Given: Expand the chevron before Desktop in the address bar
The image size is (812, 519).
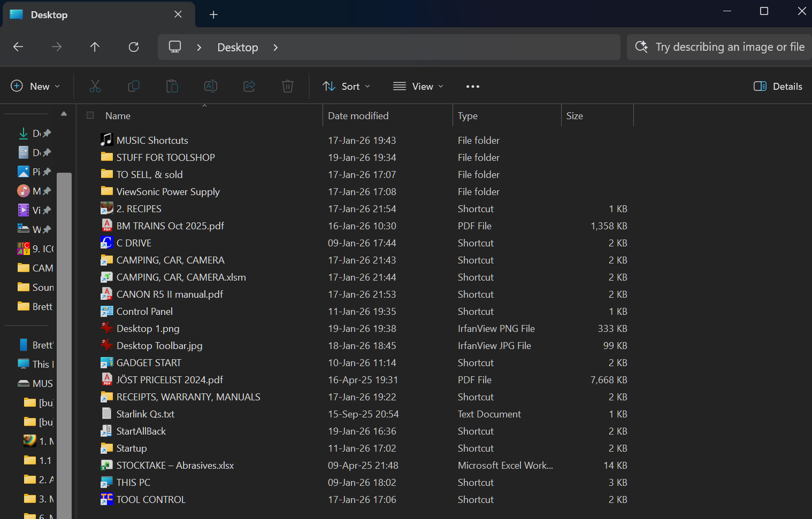Looking at the screenshot, I should (x=199, y=47).
